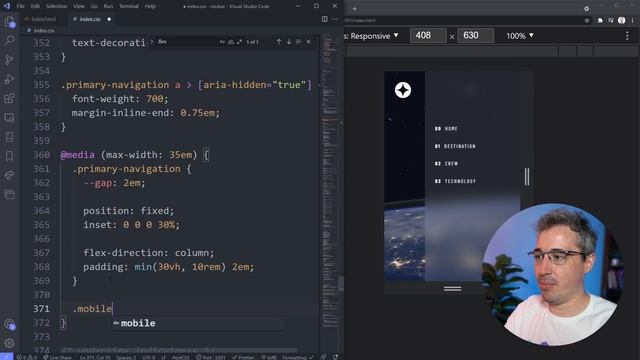Viewport: 640px width, 360px height.
Task: Bookmark the page with the star icon
Action: (587, 20)
